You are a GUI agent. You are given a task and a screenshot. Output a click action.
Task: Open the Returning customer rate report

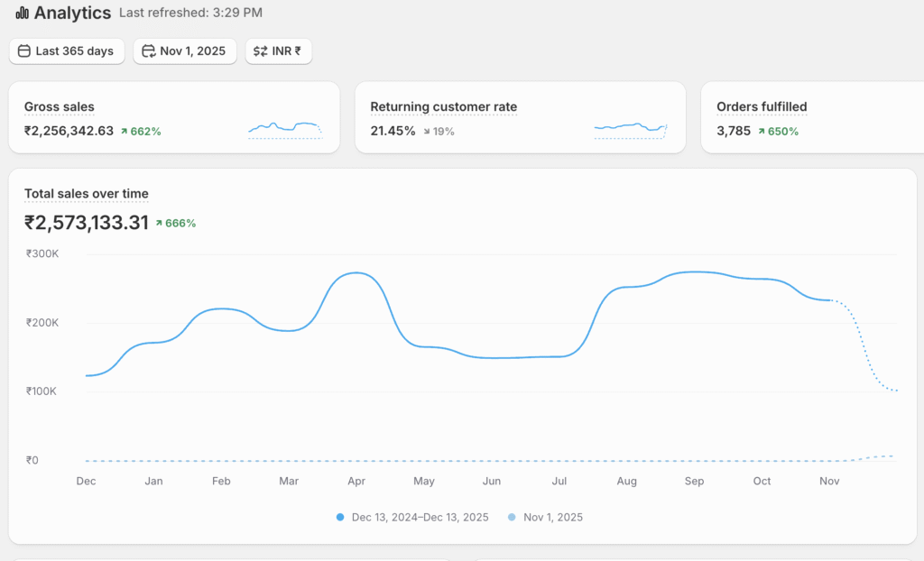click(443, 107)
